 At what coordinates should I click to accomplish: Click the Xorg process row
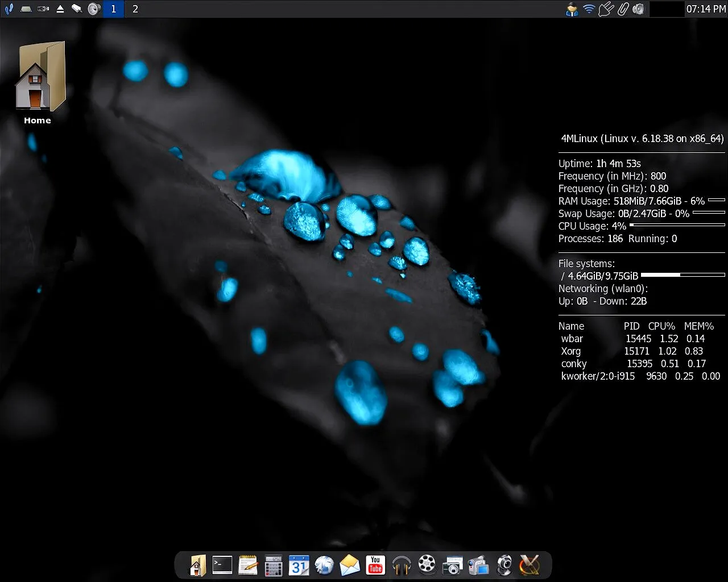(632, 351)
